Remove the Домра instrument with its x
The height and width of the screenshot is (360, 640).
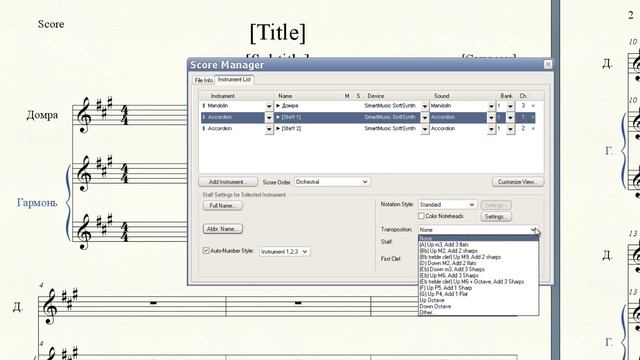click(x=533, y=106)
